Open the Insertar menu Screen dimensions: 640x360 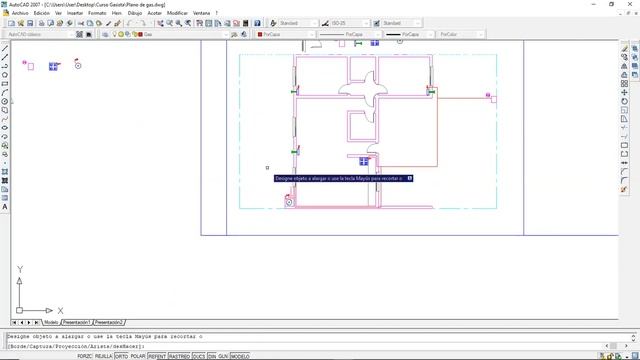tap(75, 13)
